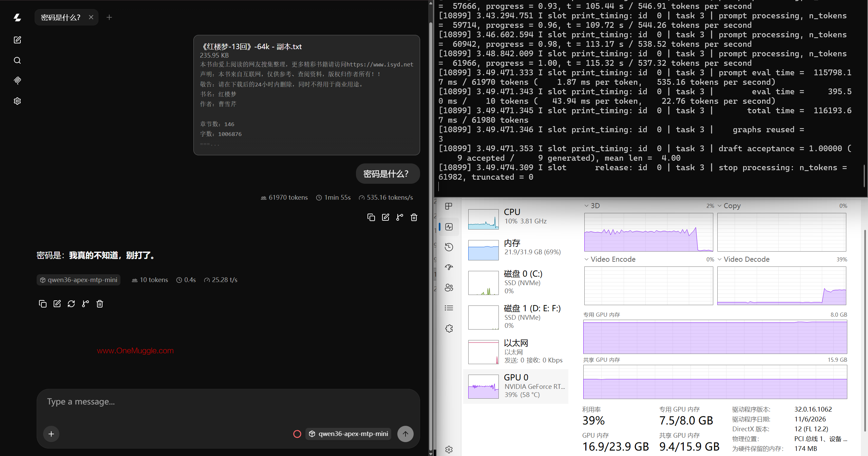Open Task Manager Details list icon
Screen dimensions: 868x456
click(x=449, y=308)
